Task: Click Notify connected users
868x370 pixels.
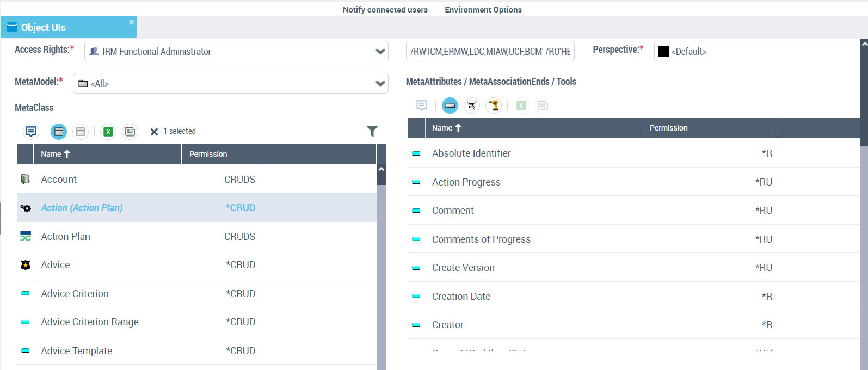Action: pos(385,10)
